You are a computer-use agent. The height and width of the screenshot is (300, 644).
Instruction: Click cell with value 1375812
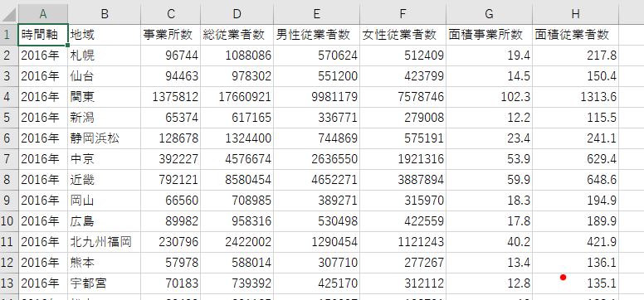[x=170, y=97]
